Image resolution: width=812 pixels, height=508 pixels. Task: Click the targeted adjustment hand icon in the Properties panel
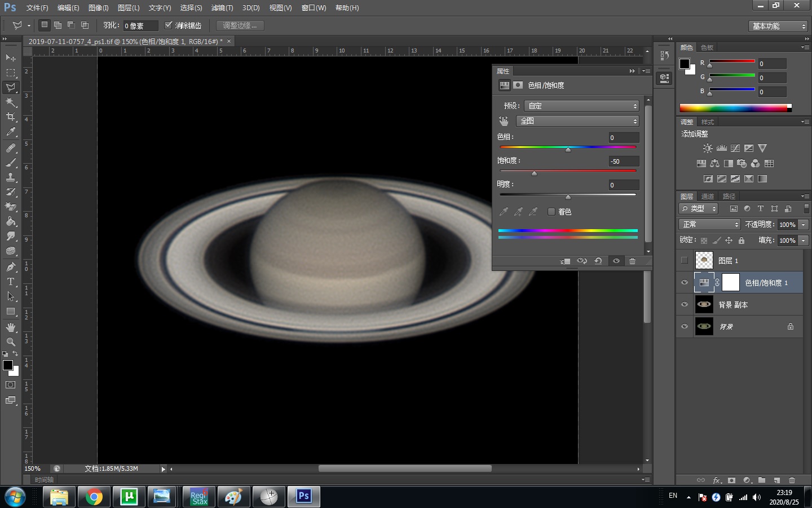[504, 121]
